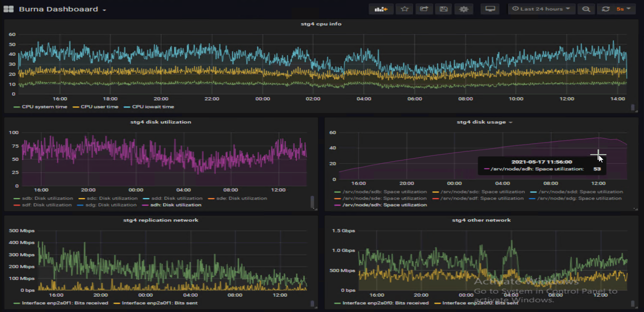Image resolution: width=644 pixels, height=312 pixels.
Task: Open the stg4 disk usage panel menu
Action: pos(484,122)
